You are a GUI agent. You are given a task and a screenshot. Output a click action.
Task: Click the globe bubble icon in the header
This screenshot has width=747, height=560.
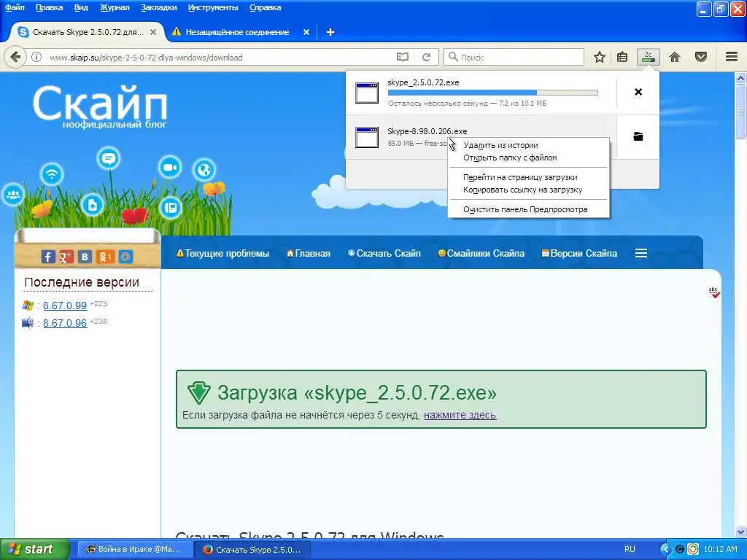204,169
